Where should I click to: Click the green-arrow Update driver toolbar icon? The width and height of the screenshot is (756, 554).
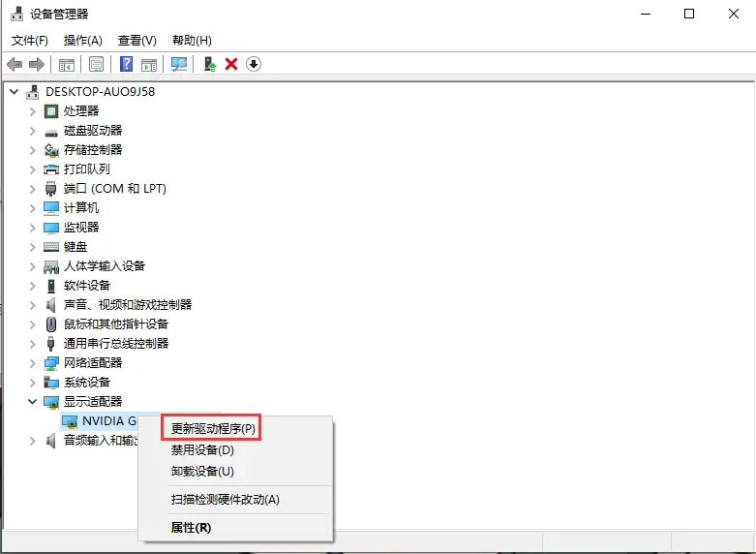point(209,64)
